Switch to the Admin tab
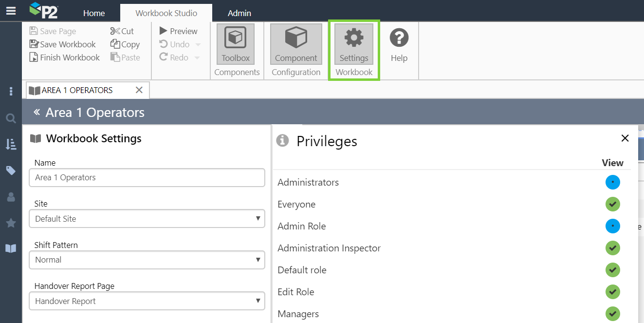 tap(239, 13)
